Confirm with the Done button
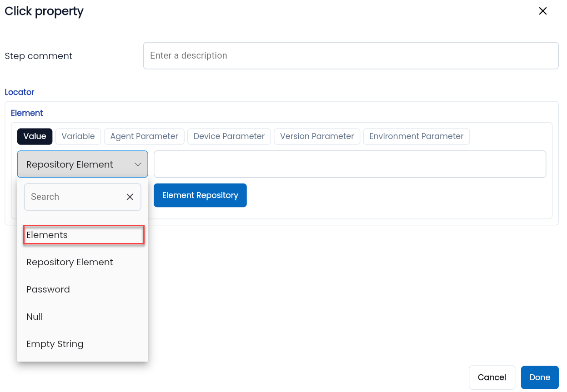Viewport: 567px width, 392px height. [x=540, y=377]
